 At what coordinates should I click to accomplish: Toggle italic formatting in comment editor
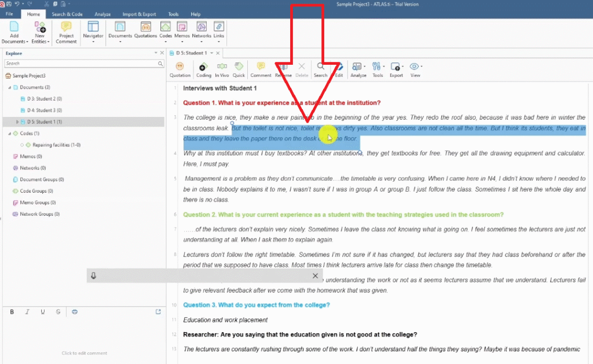(27, 312)
